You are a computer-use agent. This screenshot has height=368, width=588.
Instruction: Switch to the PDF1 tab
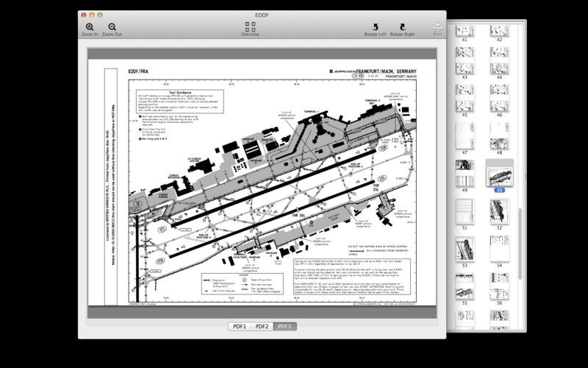pos(240,326)
